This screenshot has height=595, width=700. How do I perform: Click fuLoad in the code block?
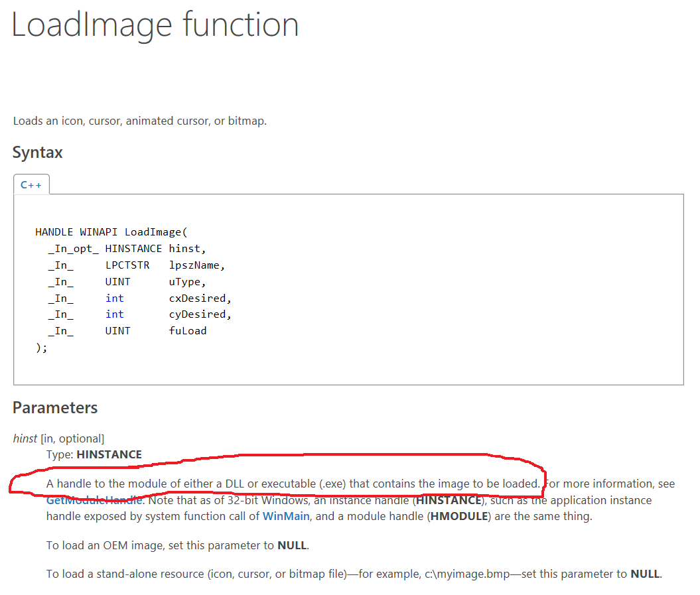pos(188,331)
